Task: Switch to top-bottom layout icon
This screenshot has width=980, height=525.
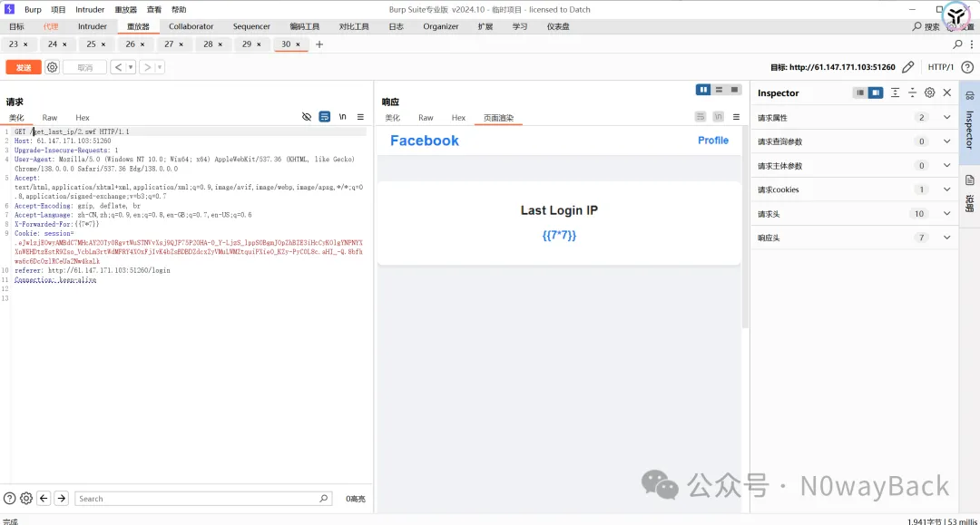Action: [719, 90]
